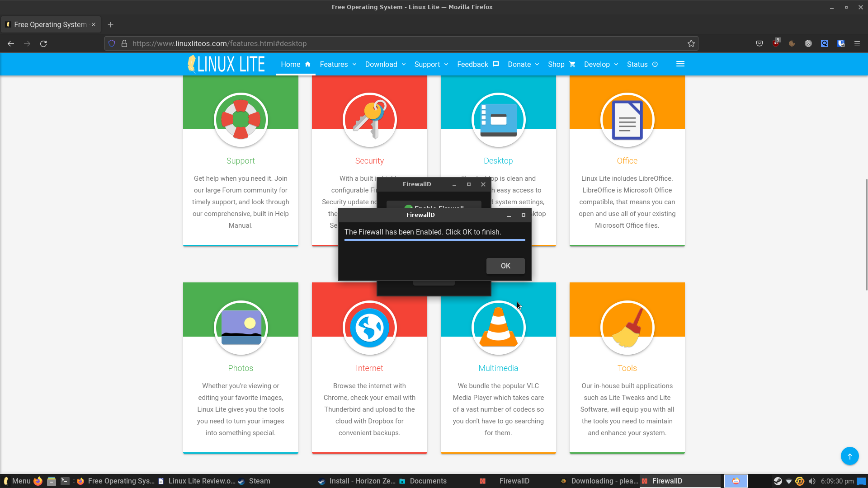This screenshot has width=868, height=488.
Task: Click the VLC cone Multimedia icon
Action: click(498, 328)
